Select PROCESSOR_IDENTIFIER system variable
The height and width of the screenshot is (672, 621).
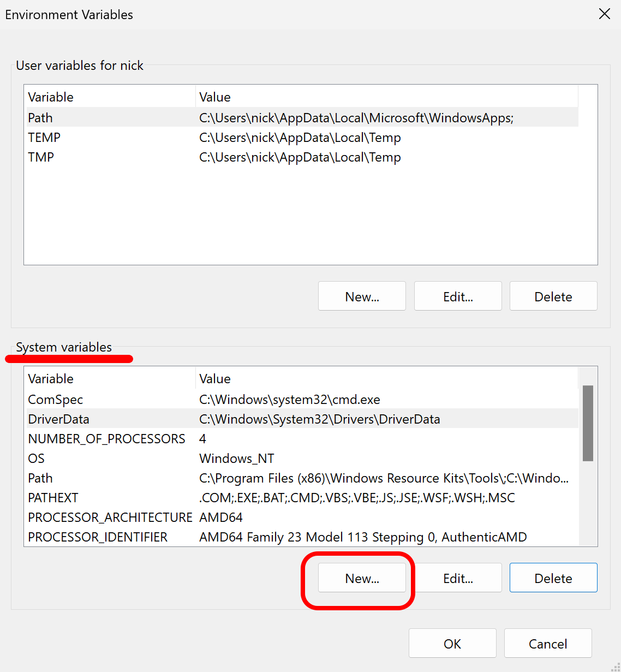302,537
